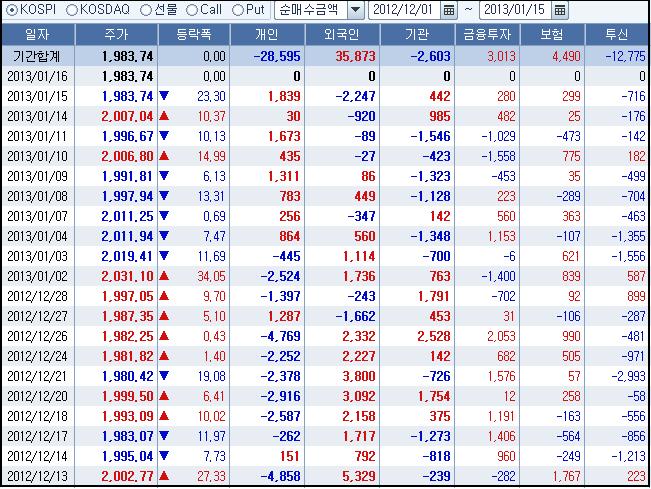Open the end date calendar icon
This screenshot has width=651, height=489.
(x=560, y=10)
